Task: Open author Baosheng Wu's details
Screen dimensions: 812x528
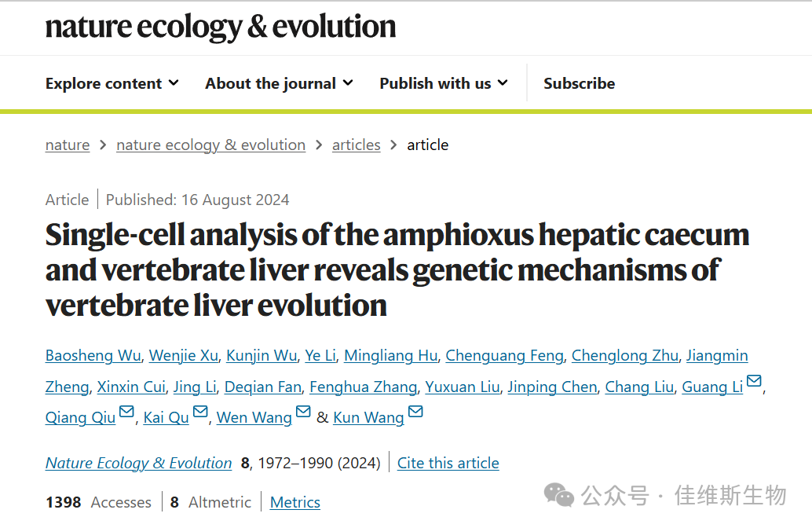Action: pos(93,356)
